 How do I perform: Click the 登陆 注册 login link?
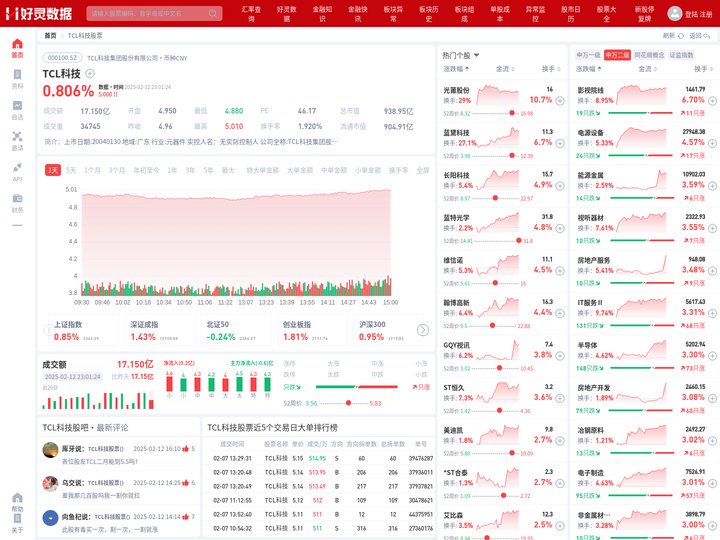[x=698, y=14]
